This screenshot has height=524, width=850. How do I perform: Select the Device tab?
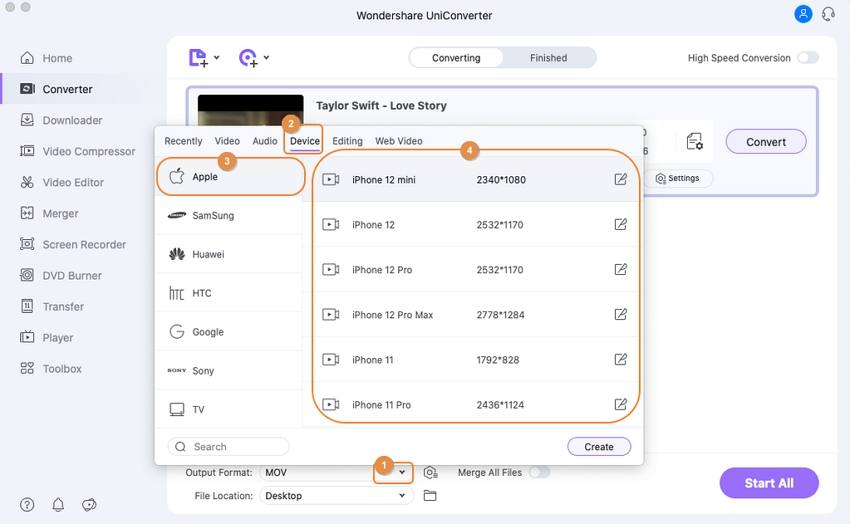point(305,141)
